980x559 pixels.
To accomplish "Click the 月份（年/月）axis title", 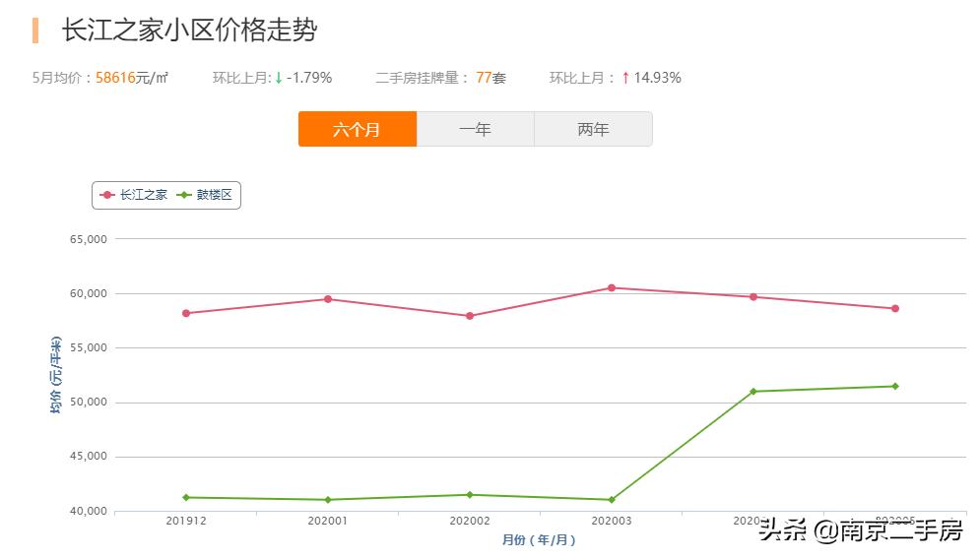I will tap(539, 539).
